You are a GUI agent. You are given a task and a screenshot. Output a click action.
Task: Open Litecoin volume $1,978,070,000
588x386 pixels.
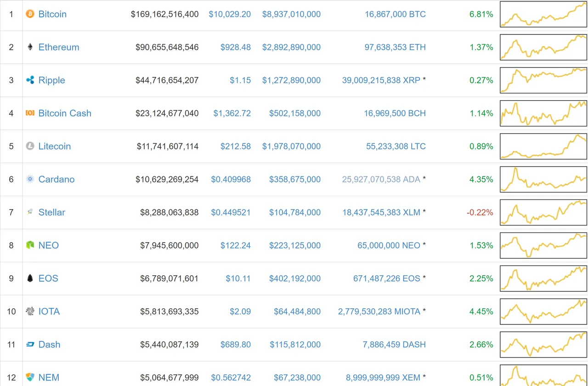coord(291,147)
